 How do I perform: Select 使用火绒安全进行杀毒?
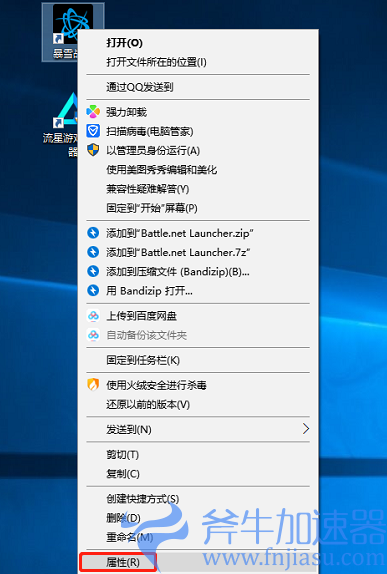[x=198, y=385]
